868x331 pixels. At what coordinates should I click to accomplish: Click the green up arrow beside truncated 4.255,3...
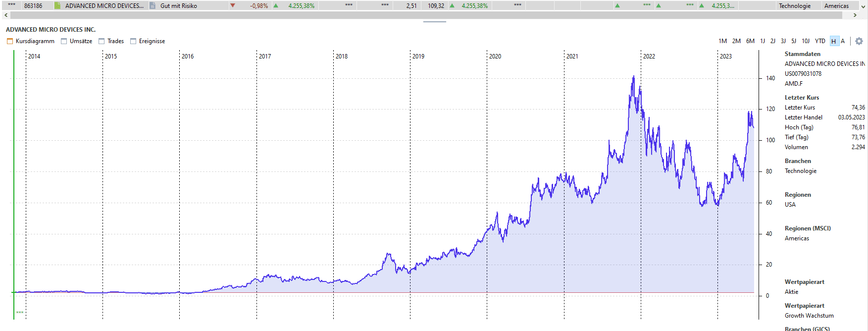702,6
